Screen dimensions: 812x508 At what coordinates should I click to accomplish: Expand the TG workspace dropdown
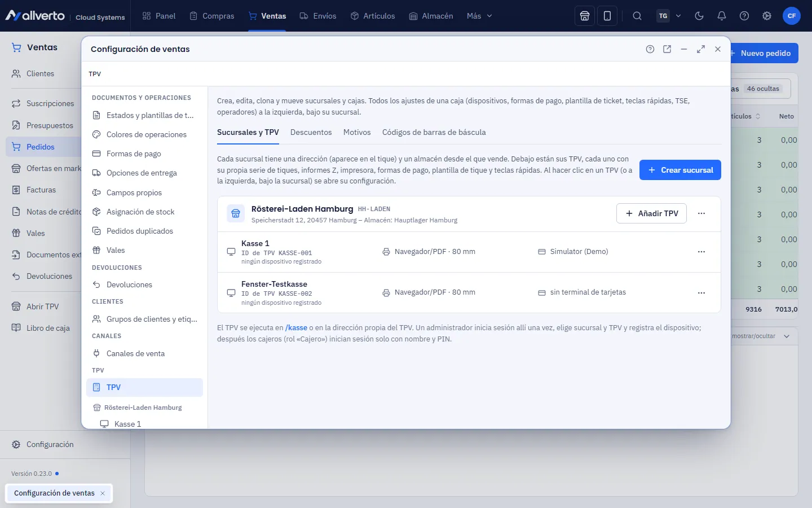[669, 16]
